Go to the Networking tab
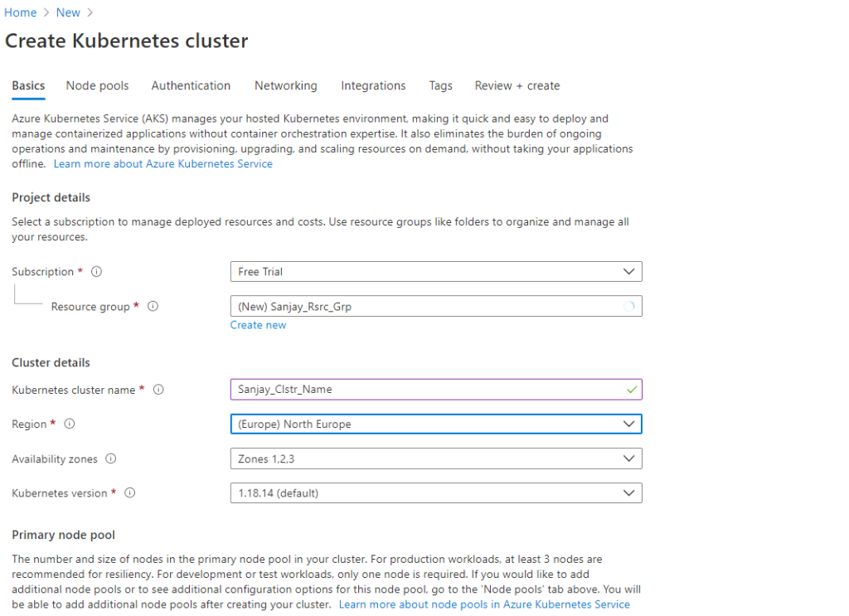849x616 pixels. tap(286, 85)
